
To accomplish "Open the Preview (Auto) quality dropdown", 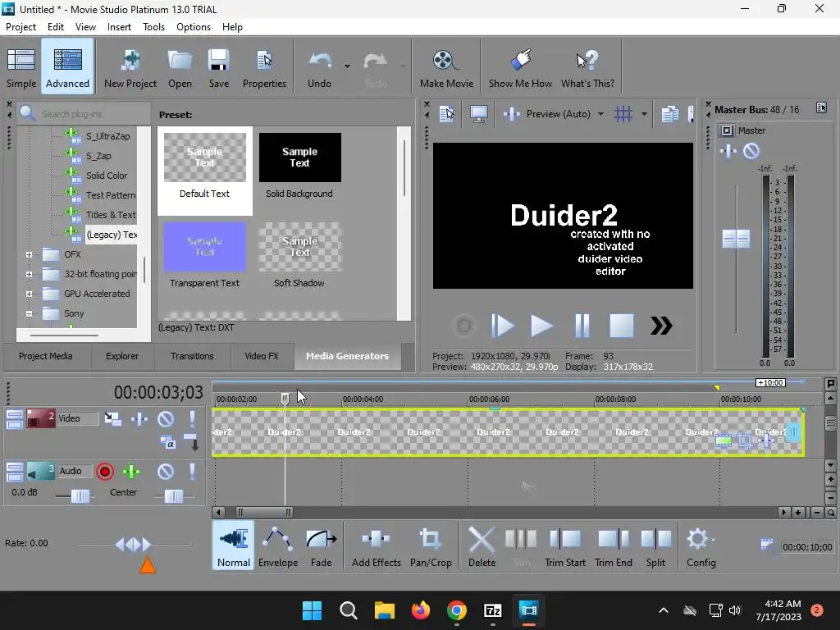I will (600, 113).
